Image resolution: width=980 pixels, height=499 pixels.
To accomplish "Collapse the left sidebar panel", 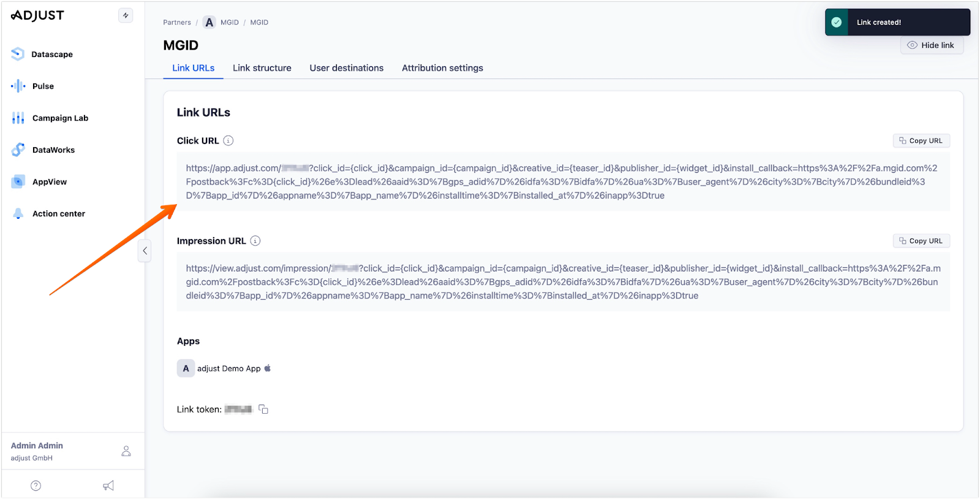I will 145,251.
